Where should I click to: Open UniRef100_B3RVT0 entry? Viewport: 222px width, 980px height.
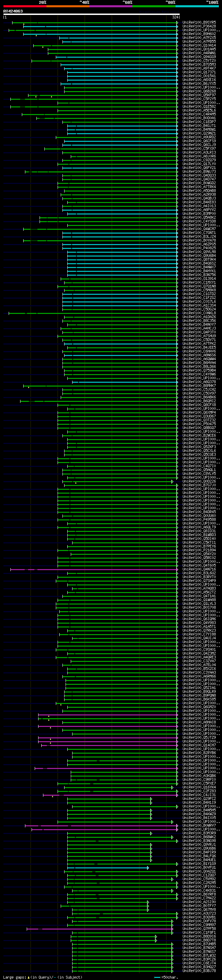[x=199, y=577]
